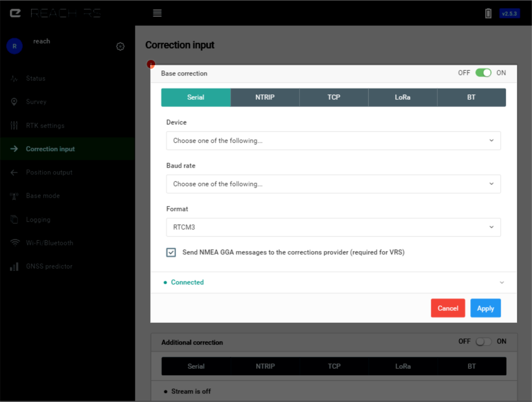Select the Base correction TCP tab

click(x=334, y=97)
